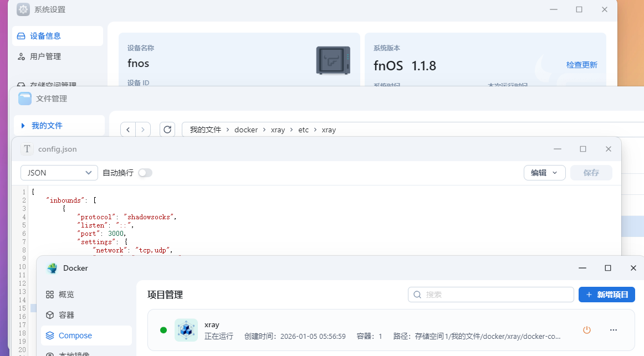644x356 pixels.
Task: Click the device info drive icon
Action: click(x=21, y=36)
